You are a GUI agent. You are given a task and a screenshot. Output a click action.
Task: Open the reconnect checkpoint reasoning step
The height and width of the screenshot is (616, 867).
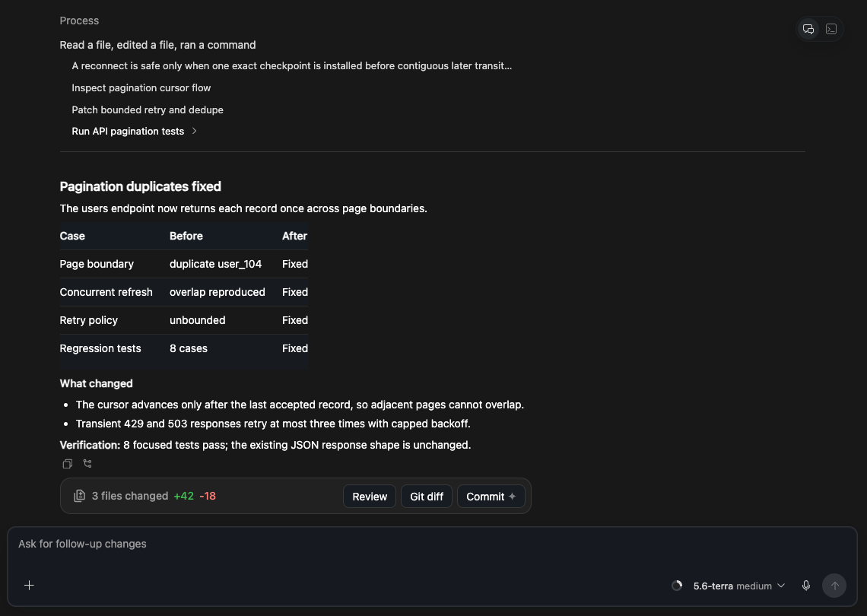click(x=292, y=66)
